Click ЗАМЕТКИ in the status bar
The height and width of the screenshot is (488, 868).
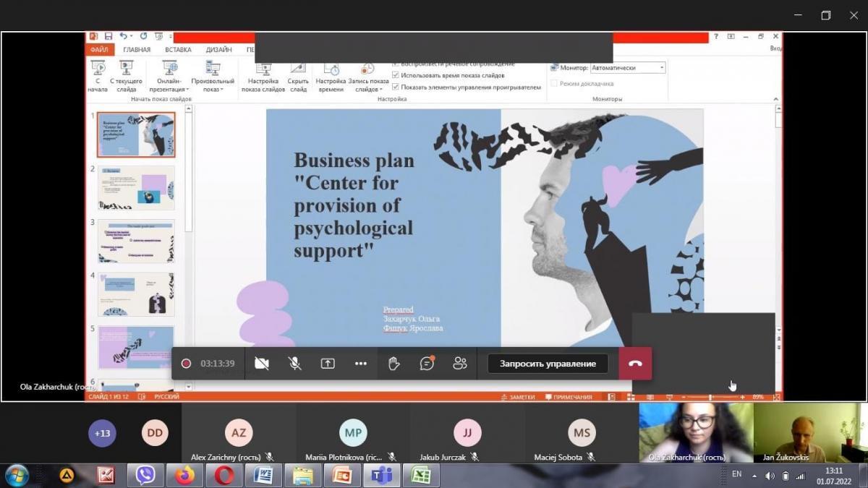(518, 397)
